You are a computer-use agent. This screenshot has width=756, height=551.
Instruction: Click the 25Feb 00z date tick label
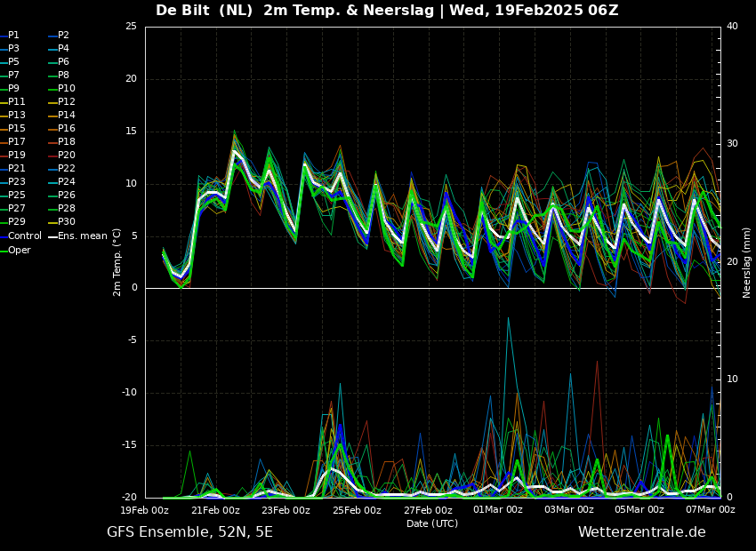[358, 510]
